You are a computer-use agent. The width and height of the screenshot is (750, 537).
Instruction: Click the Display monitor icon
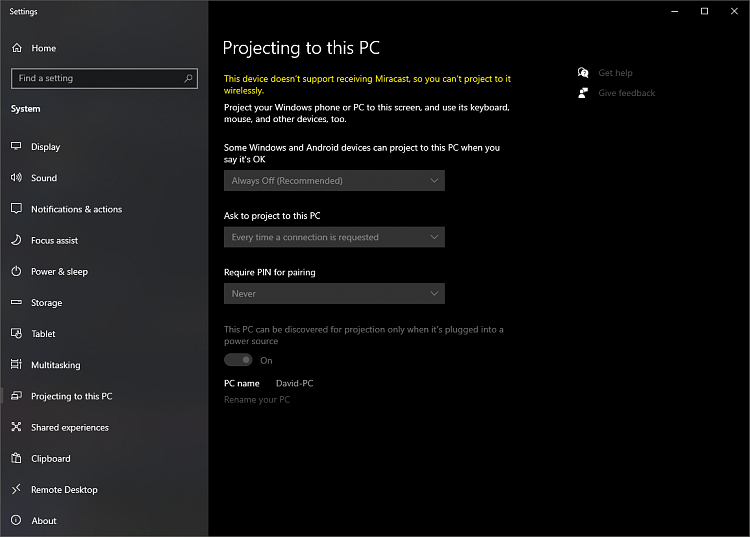(x=16, y=146)
